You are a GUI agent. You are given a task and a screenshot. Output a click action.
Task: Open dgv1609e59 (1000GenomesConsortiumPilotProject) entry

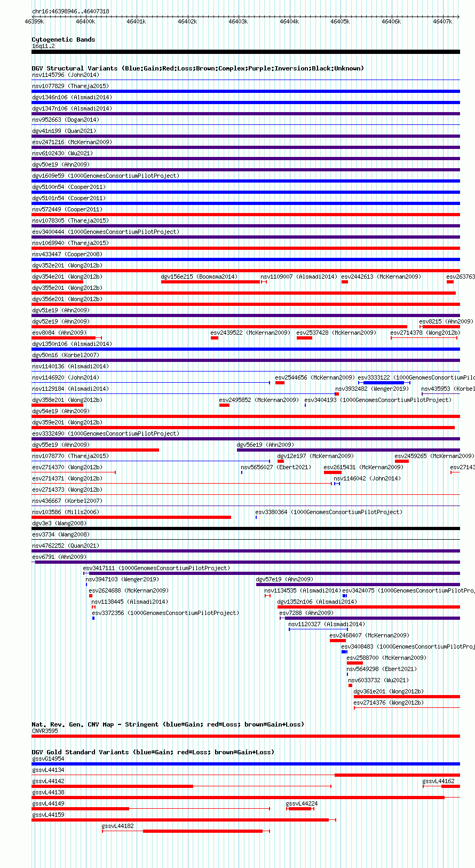[106, 176]
